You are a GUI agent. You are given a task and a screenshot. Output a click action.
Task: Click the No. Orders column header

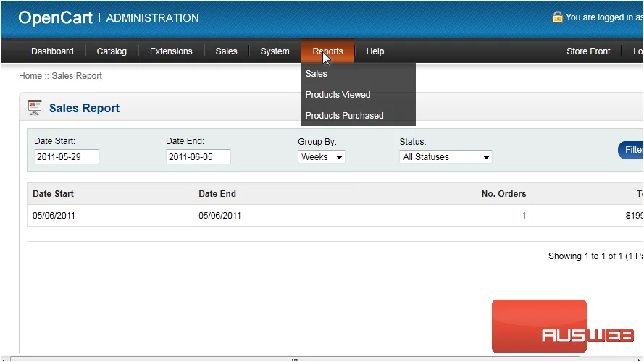[x=446, y=194]
